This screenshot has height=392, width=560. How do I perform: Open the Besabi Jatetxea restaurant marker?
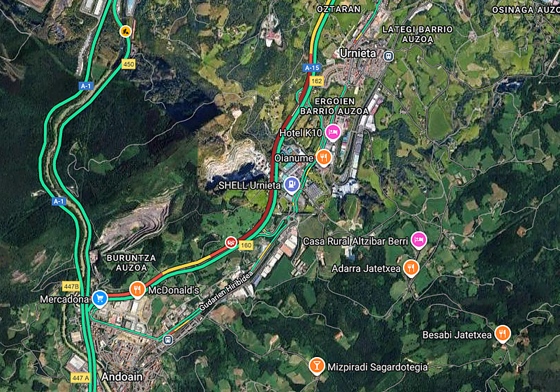[502, 334]
